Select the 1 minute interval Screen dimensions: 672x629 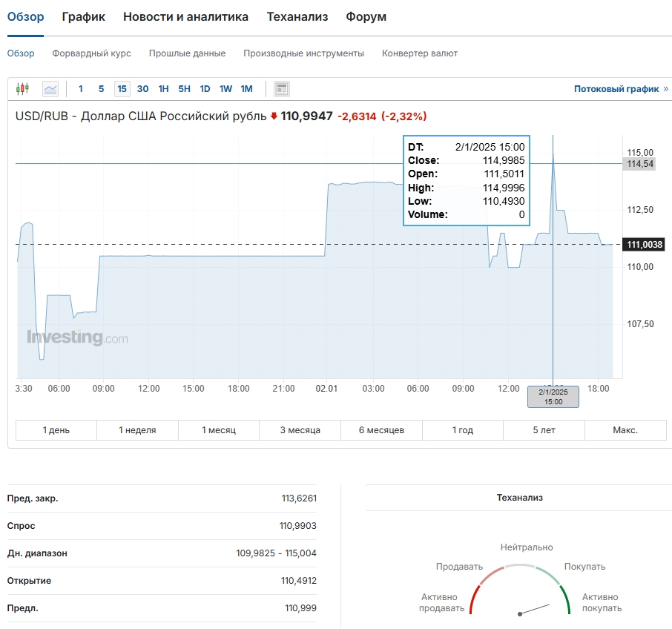81,89
